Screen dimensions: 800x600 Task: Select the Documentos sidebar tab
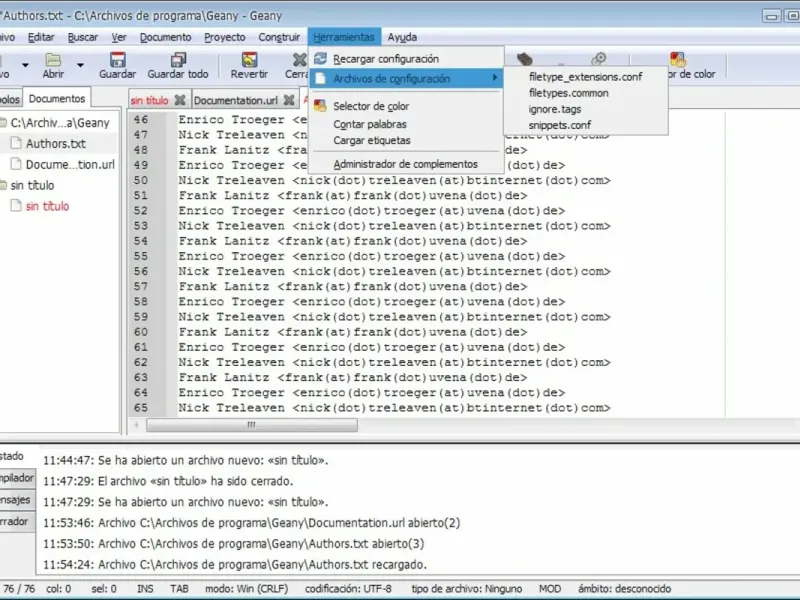pyautogui.click(x=57, y=98)
